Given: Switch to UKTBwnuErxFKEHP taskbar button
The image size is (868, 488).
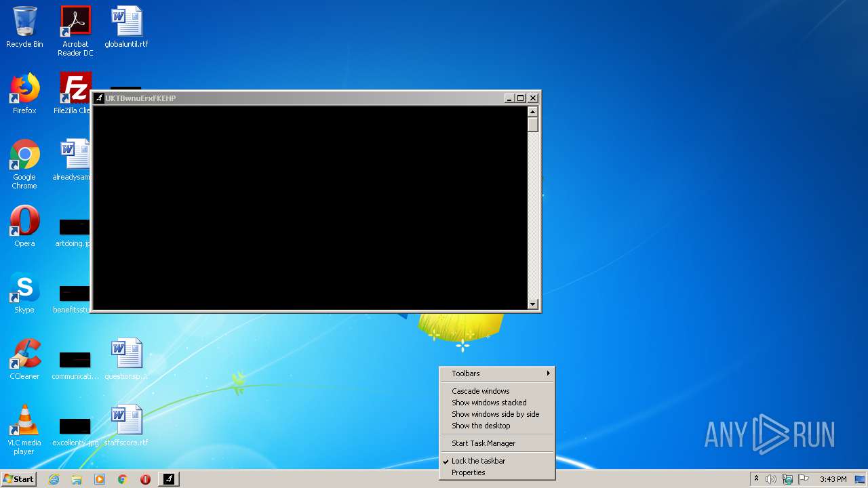Looking at the screenshot, I should point(169,479).
